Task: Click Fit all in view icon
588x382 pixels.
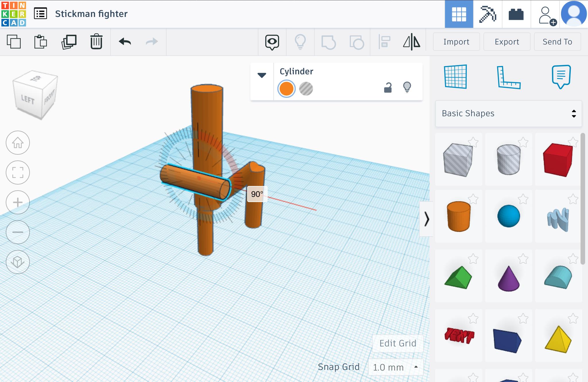Action: click(18, 172)
